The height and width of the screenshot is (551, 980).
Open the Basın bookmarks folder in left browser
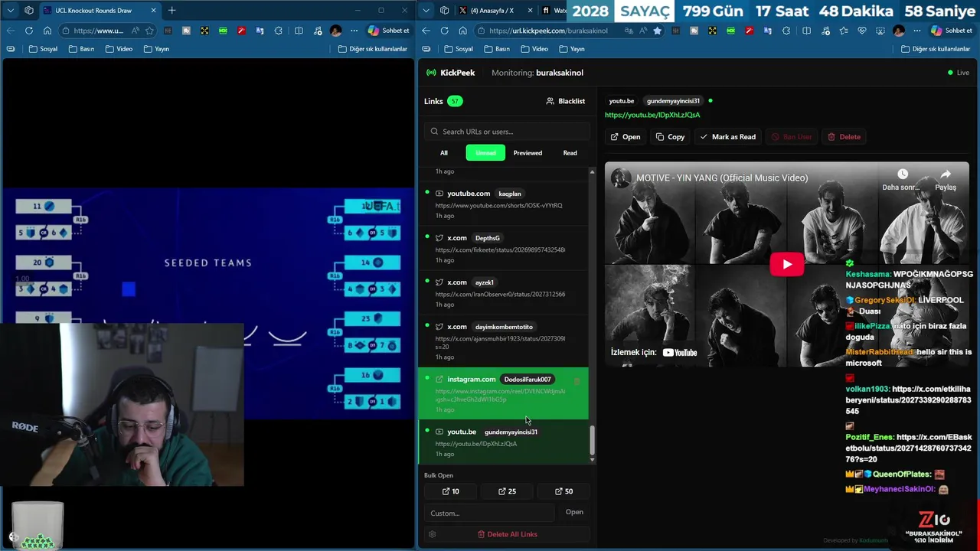pyautogui.click(x=81, y=49)
